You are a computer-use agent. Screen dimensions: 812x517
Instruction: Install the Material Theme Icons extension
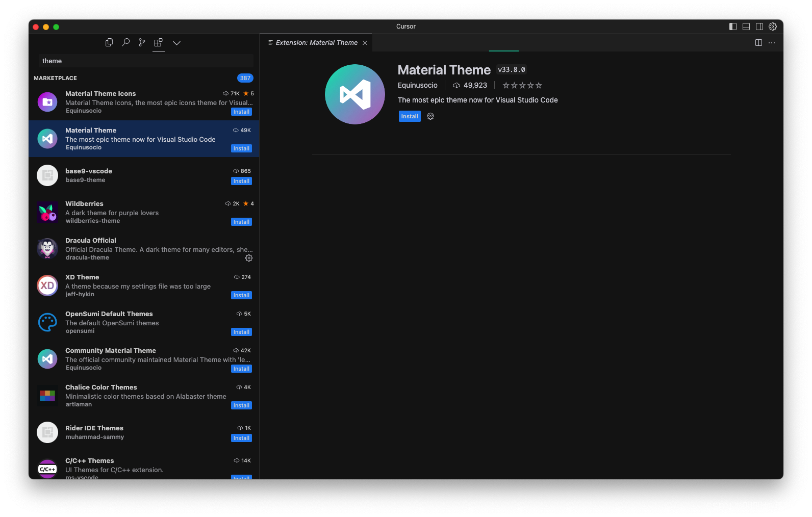241,112
